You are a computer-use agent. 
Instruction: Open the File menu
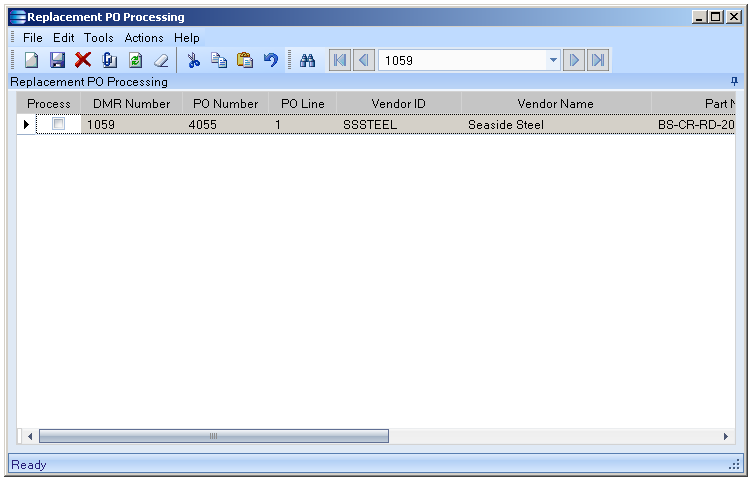[x=33, y=38]
